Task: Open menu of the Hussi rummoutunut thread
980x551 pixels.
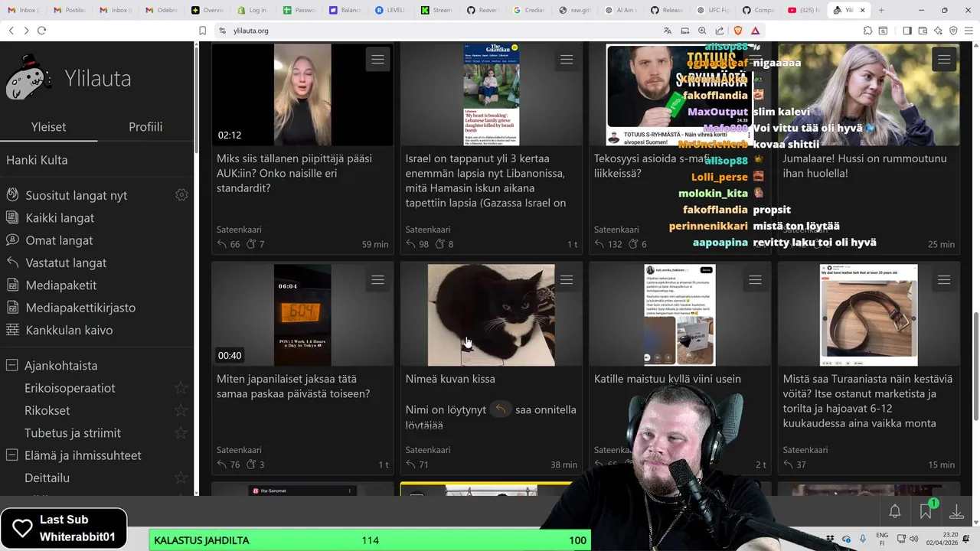Action: pyautogui.click(x=944, y=60)
